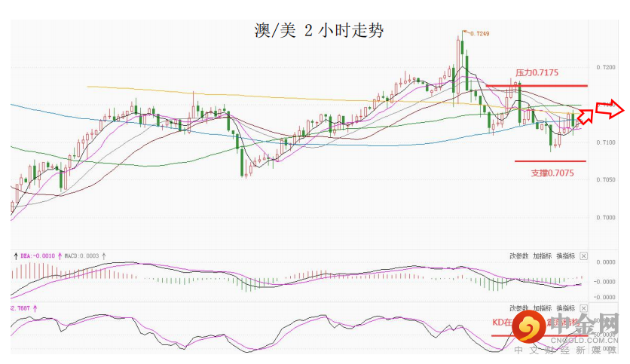Click the black up arrow before DEA
The width and height of the screenshot is (630, 364).
[x=17, y=256]
